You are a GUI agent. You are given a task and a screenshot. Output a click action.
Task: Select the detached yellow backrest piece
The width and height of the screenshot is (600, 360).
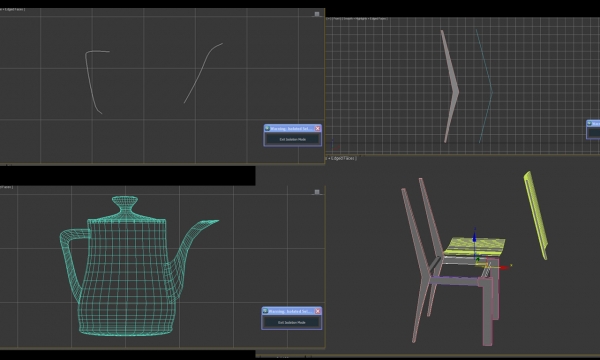coord(536,214)
